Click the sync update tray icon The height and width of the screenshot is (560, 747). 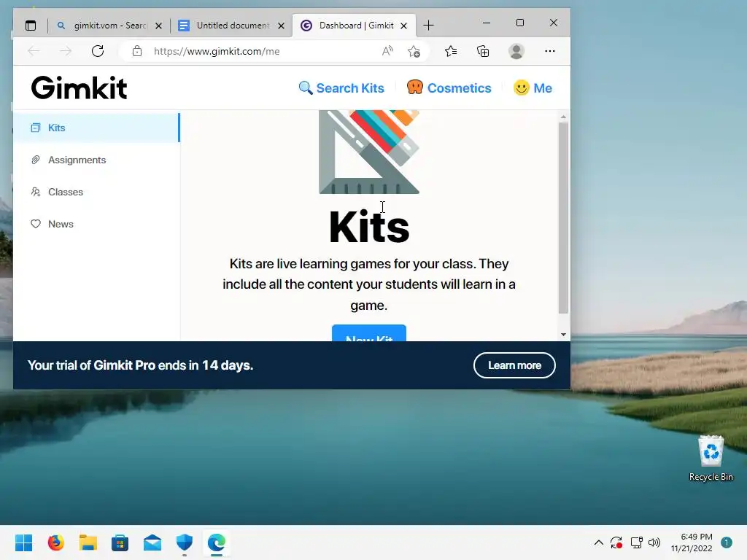coord(616,542)
